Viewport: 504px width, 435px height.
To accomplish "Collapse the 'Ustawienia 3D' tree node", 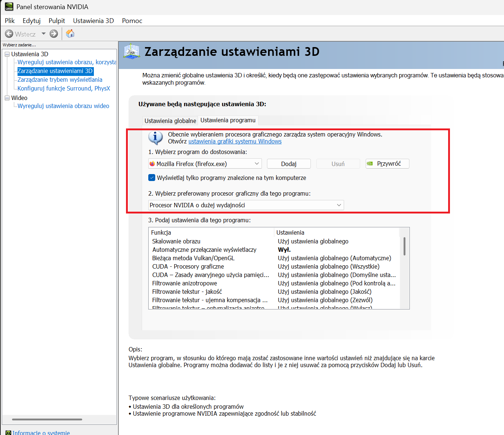I will coord(7,54).
